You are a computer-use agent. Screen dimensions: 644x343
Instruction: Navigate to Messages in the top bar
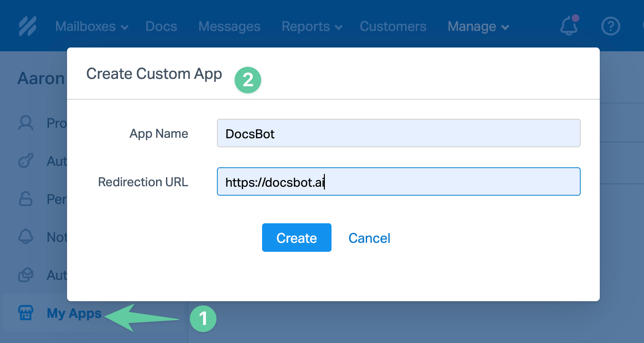[229, 27]
